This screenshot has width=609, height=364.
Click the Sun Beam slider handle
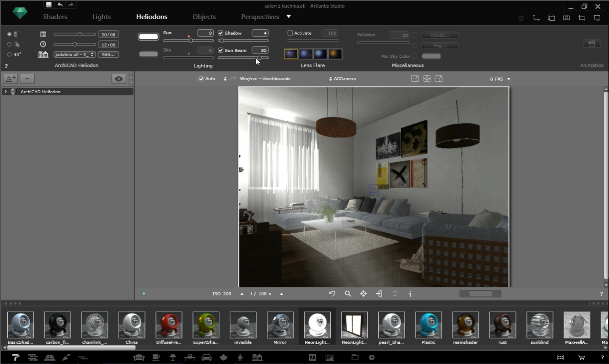tap(259, 58)
